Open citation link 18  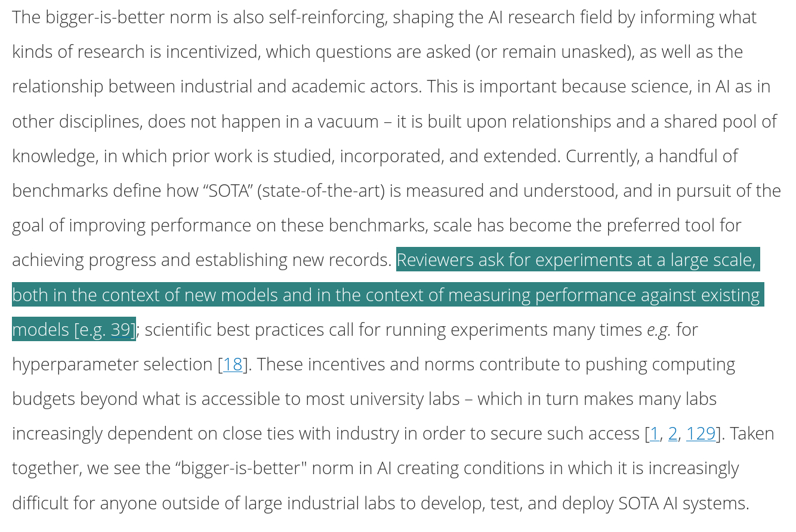pos(233,364)
